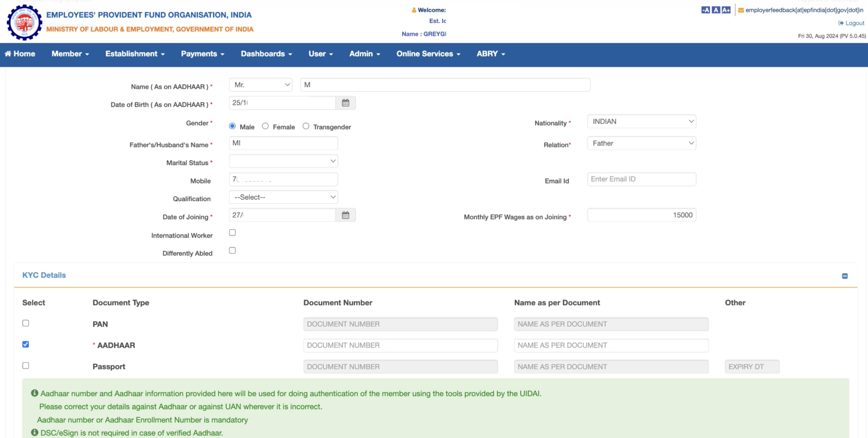This screenshot has width=868, height=438.
Task: Increase font size with A+ icon
Action: pyautogui.click(x=726, y=10)
